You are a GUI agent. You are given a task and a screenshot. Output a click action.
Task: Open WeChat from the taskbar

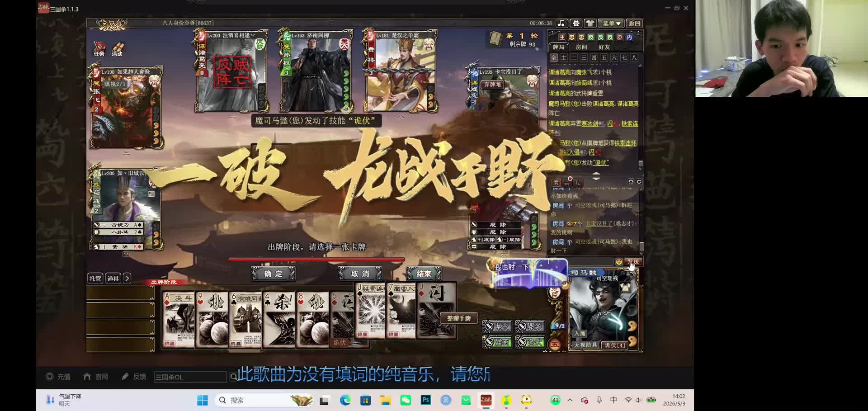pos(406,400)
